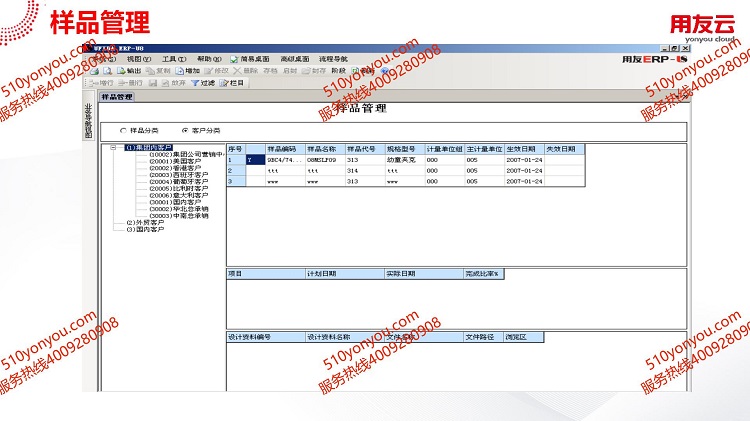Click the 修改 (Modify) toolbar icon
Screen dimensions: 750x421
pyautogui.click(x=208, y=71)
